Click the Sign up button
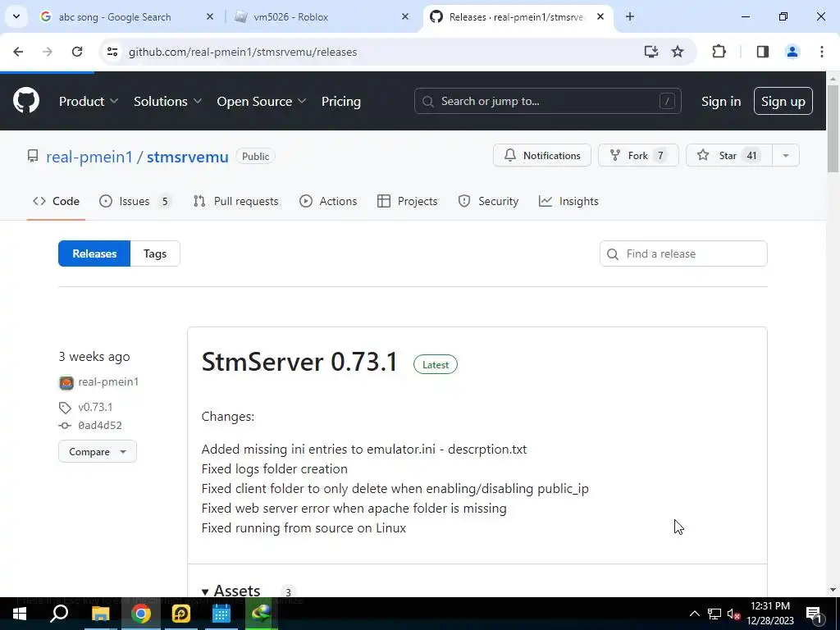Viewport: 840px width, 630px height. coord(783,101)
